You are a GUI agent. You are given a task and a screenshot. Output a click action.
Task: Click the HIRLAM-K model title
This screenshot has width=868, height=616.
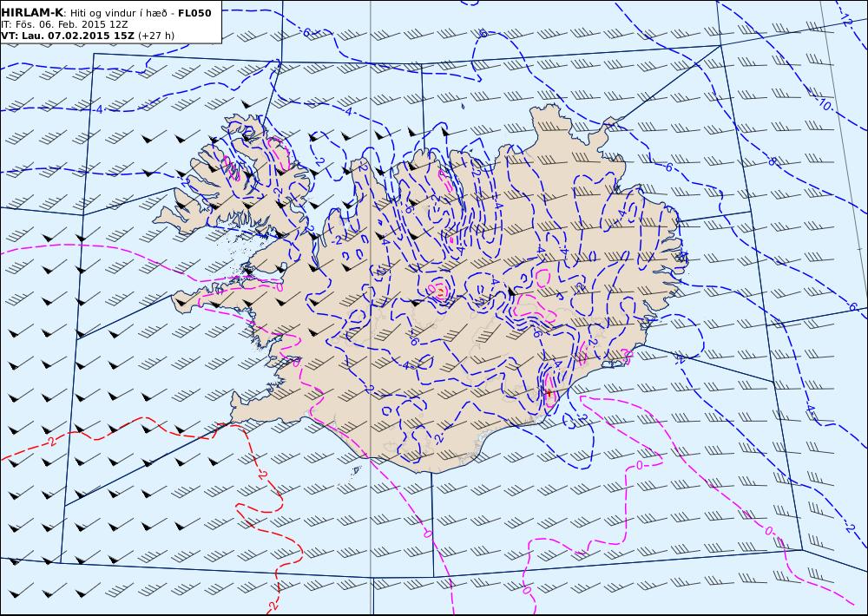point(32,13)
